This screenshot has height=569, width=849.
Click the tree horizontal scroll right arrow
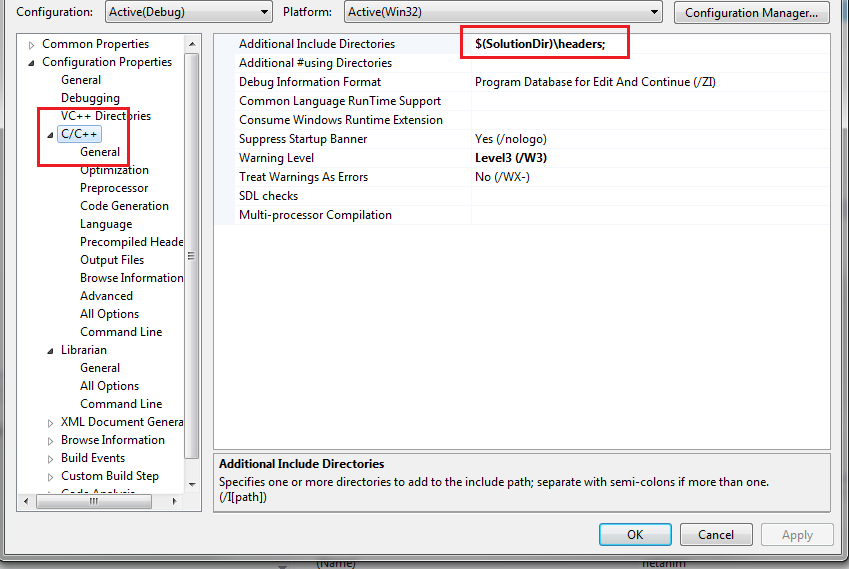[x=174, y=501]
